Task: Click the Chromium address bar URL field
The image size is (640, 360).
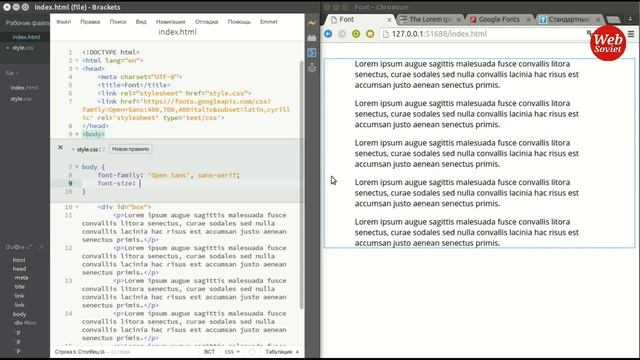Action: [486, 34]
